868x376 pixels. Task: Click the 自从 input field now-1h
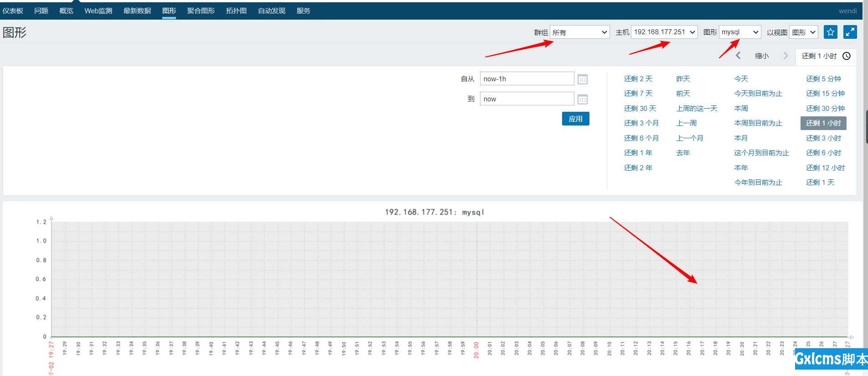click(x=527, y=78)
